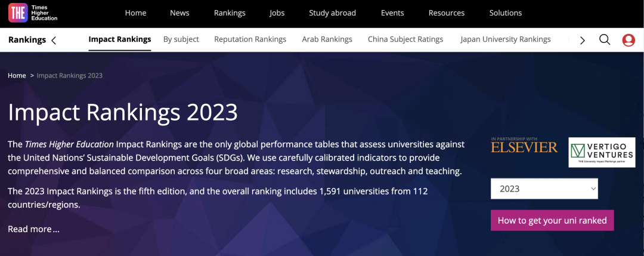The image size is (644, 256).
Task: Click the Home breadcrumb link
Action: pos(17,76)
